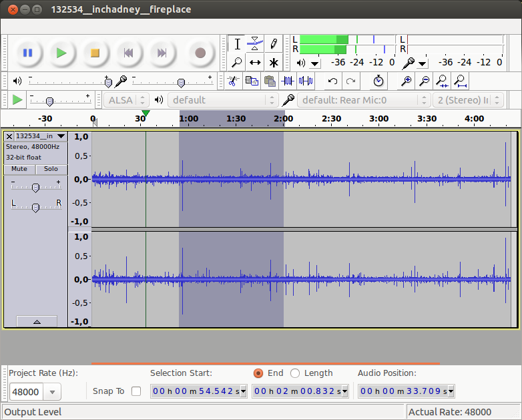The image size is (522, 420).
Task: Select the End radio button
Action: 258,373
